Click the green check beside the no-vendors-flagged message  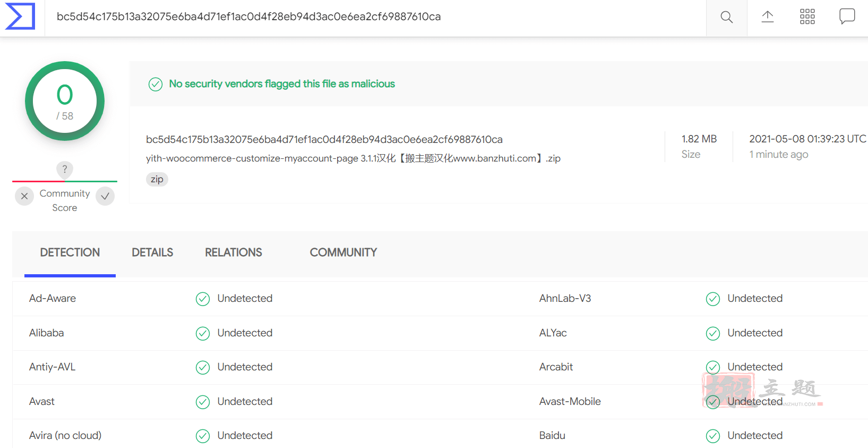pos(156,84)
